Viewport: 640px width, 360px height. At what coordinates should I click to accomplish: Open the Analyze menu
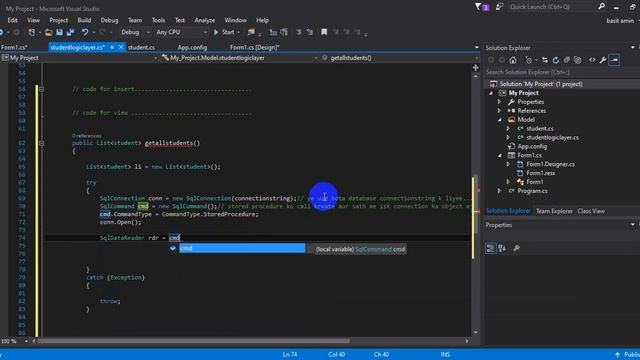click(204, 20)
